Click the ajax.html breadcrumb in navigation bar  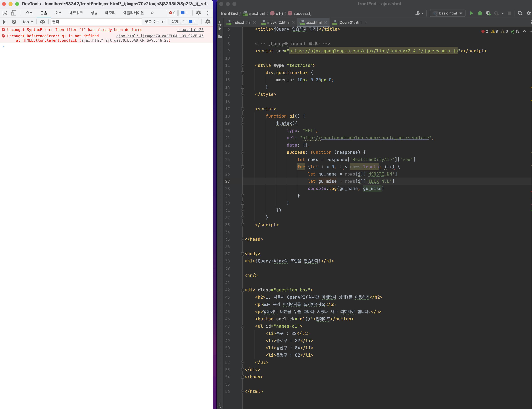pos(254,13)
